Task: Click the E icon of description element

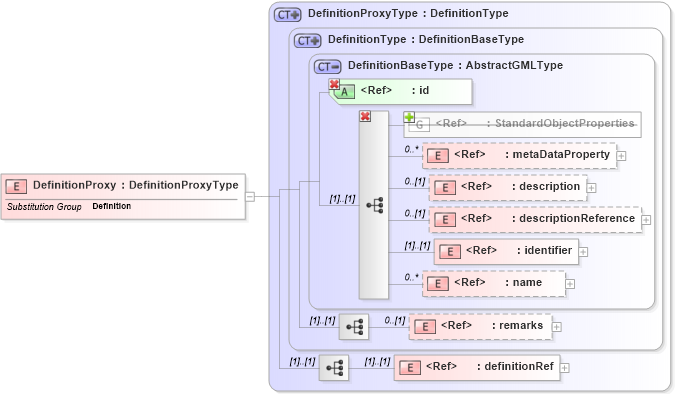Action: point(445,188)
